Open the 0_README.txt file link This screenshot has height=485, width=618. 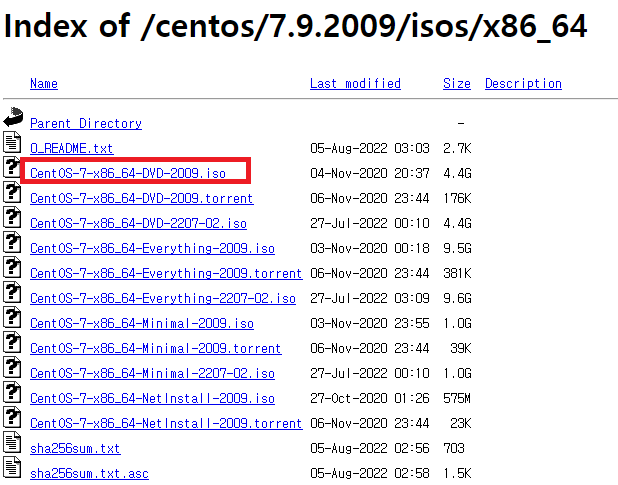pos(72,149)
